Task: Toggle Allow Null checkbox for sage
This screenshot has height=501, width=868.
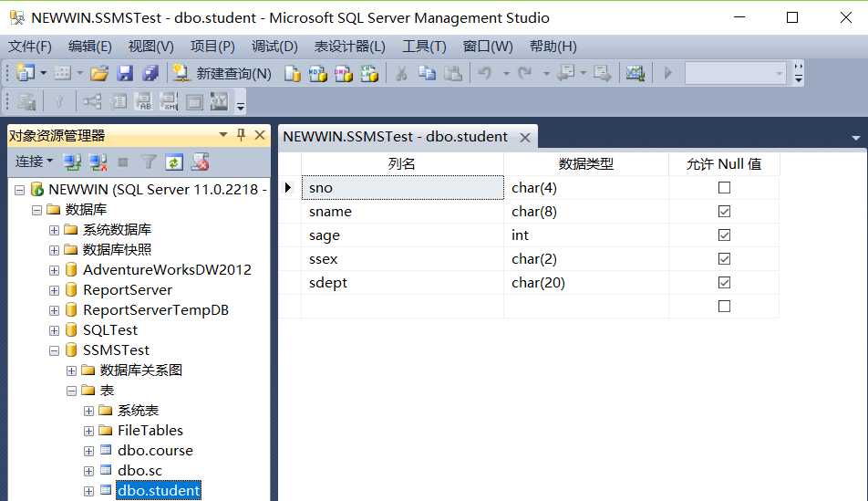Action: coord(724,235)
